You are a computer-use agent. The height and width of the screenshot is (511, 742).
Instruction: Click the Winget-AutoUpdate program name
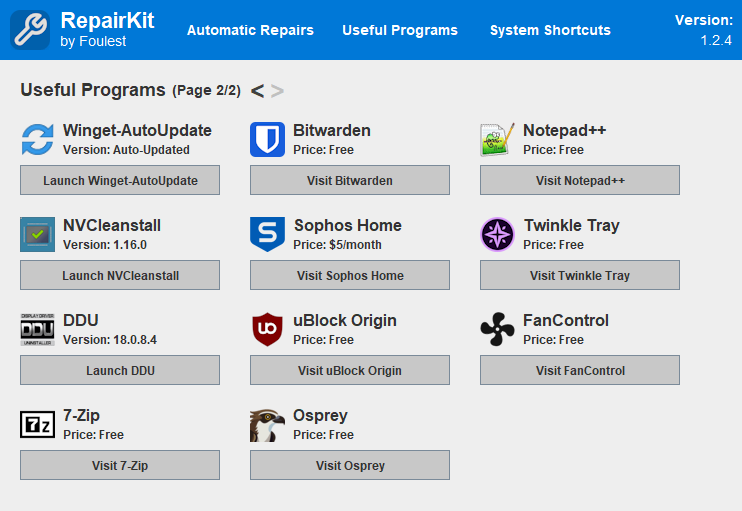pos(137,130)
